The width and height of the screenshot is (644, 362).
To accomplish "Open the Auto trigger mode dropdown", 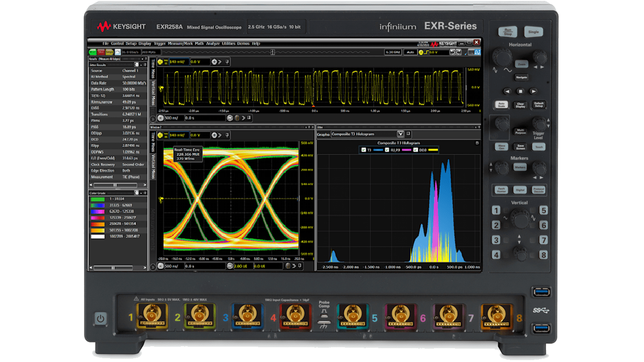I will click(411, 52).
